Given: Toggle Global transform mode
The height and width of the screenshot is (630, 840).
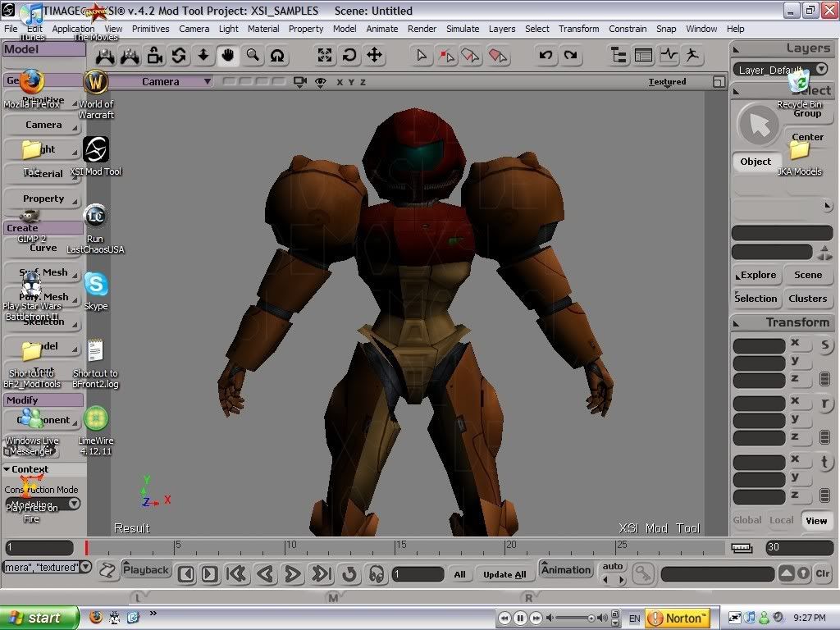Looking at the screenshot, I should [746, 520].
